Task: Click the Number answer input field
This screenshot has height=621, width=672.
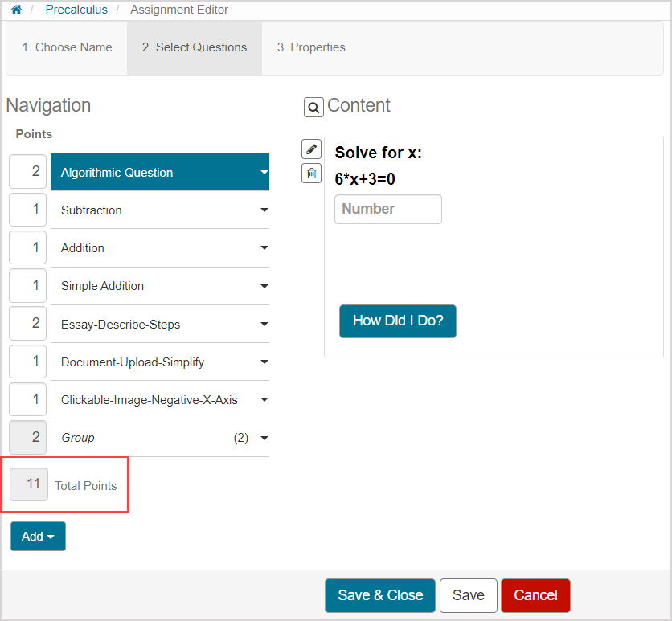Action: [387, 209]
